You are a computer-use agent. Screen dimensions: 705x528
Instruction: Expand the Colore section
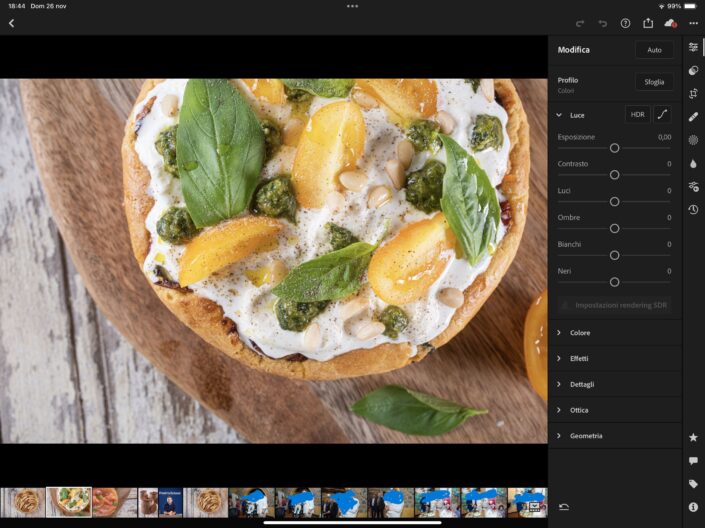pyautogui.click(x=580, y=333)
